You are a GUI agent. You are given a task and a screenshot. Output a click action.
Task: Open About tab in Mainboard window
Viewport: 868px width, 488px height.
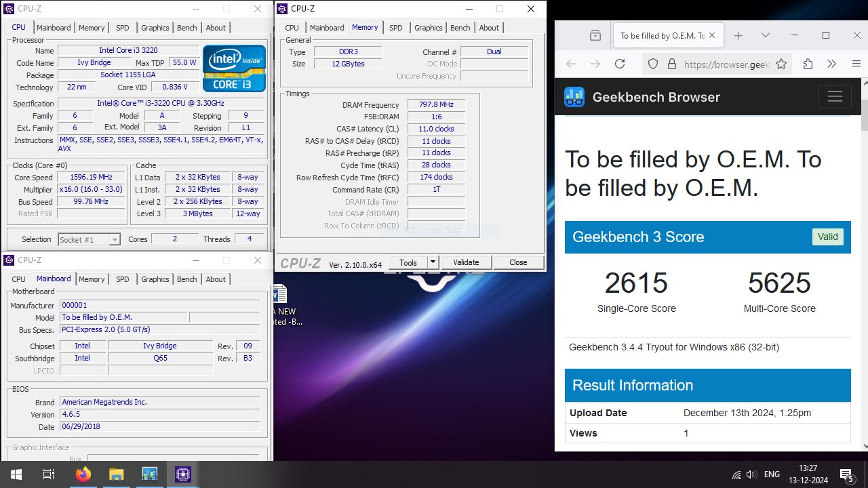tap(216, 279)
